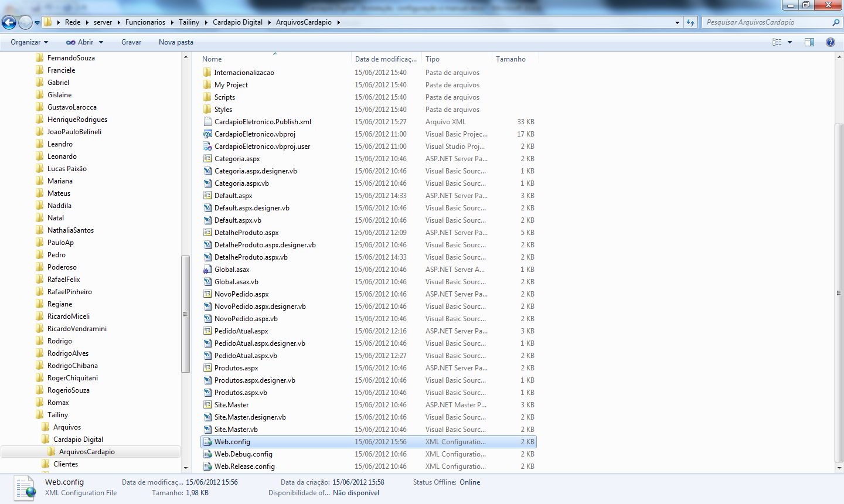Click the Categoria.aspx.designer.vb file icon
The width and height of the screenshot is (844, 504).
click(207, 171)
